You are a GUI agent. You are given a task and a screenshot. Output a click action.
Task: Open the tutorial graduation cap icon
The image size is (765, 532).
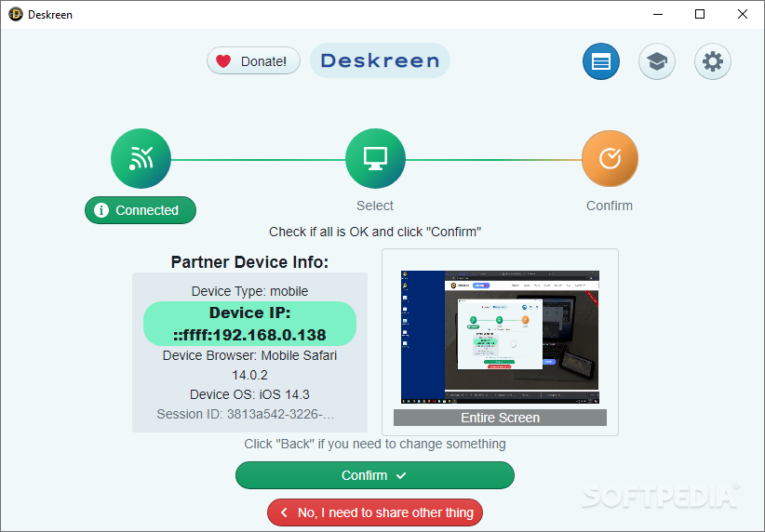[657, 61]
